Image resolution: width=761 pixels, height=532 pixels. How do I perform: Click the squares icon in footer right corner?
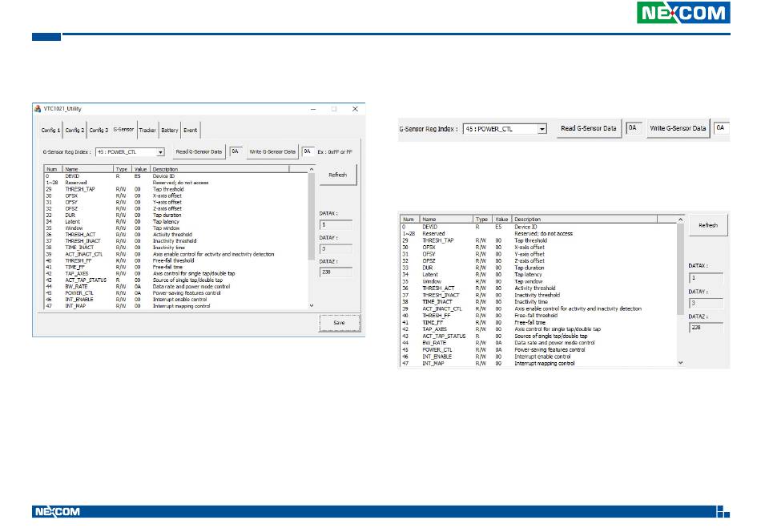point(722,512)
